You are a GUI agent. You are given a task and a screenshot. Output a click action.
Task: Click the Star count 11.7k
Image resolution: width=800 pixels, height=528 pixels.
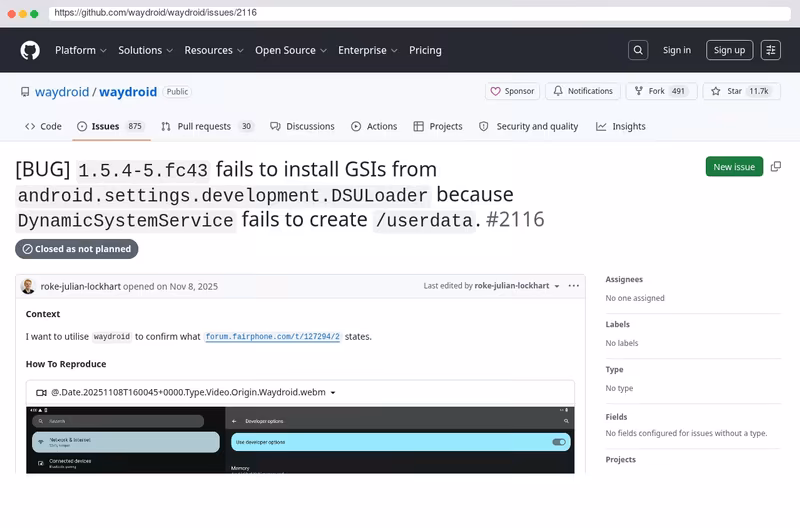(x=759, y=91)
